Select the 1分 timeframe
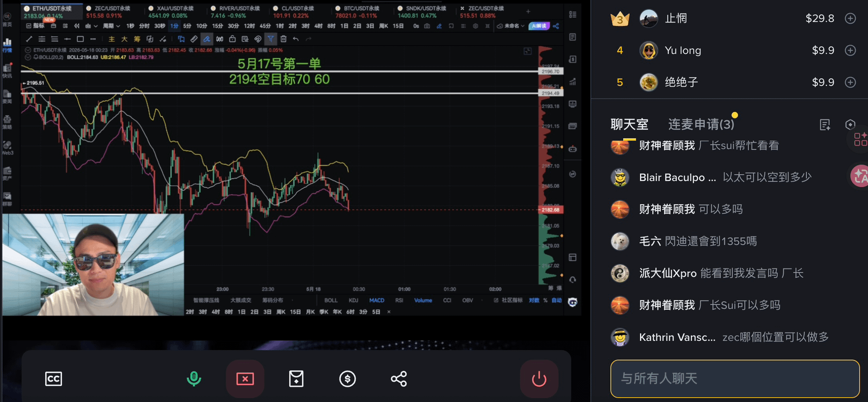Screen dimensions: 868x402 tap(174, 26)
